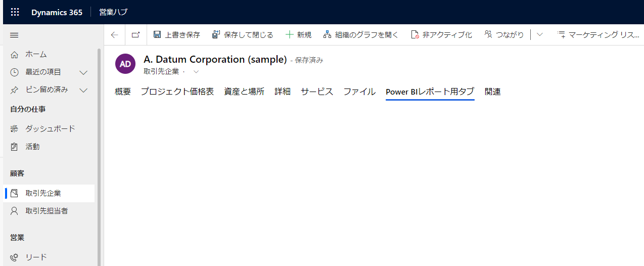The width and height of the screenshot is (644, 266).
Task: Click the 上書き保存 floppy disk icon
Action: coord(157,35)
